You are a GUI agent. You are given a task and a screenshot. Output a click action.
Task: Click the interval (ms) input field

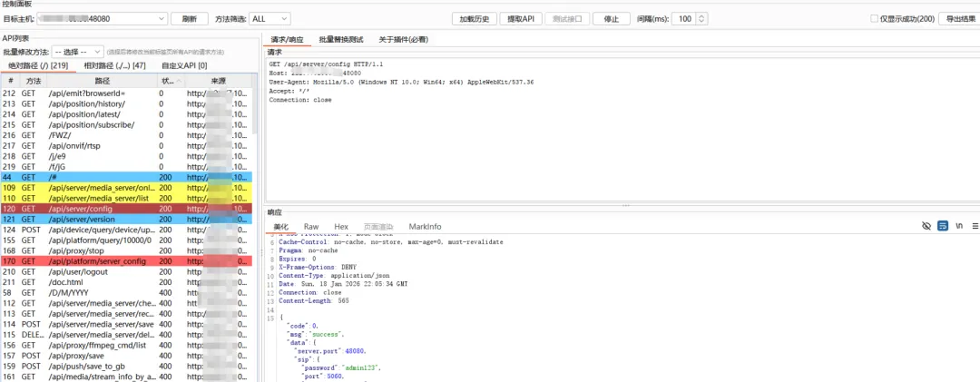pos(684,19)
